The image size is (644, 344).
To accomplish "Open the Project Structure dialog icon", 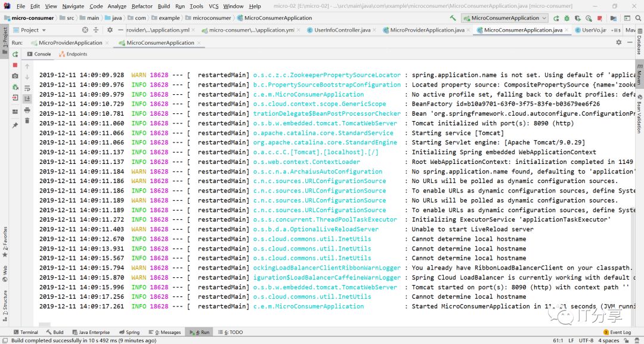I will click(x=613, y=18).
